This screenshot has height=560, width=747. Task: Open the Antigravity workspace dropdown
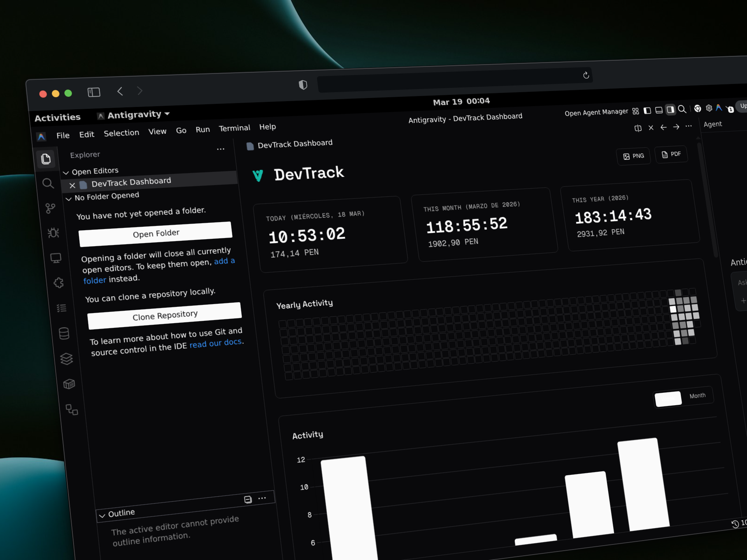(x=134, y=114)
